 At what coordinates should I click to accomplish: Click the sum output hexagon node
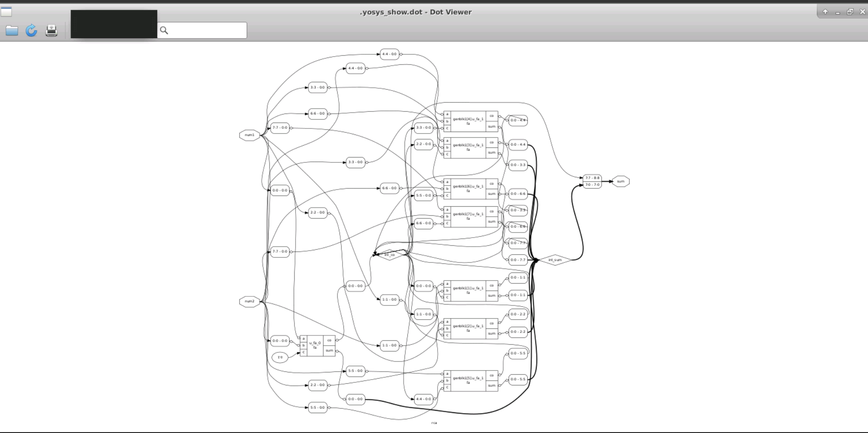[621, 181]
